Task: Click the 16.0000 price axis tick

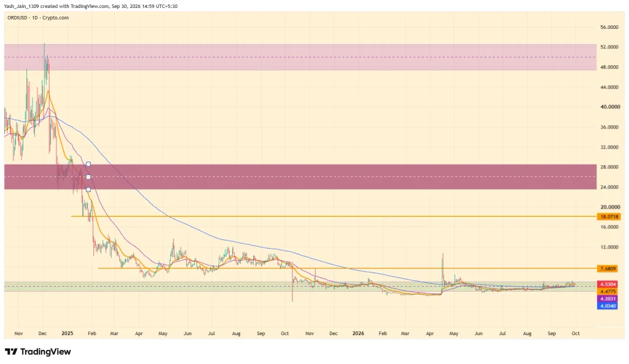Action: [x=609, y=227]
